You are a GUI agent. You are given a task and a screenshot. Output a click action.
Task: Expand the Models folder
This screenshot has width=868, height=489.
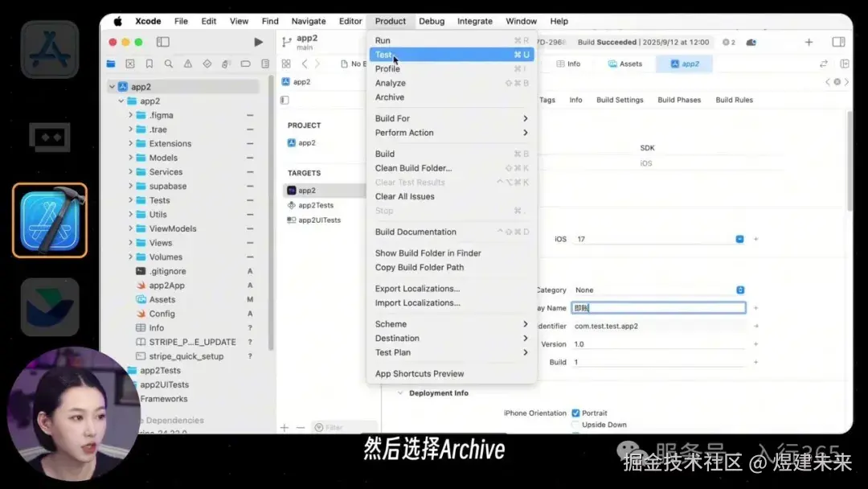(131, 158)
